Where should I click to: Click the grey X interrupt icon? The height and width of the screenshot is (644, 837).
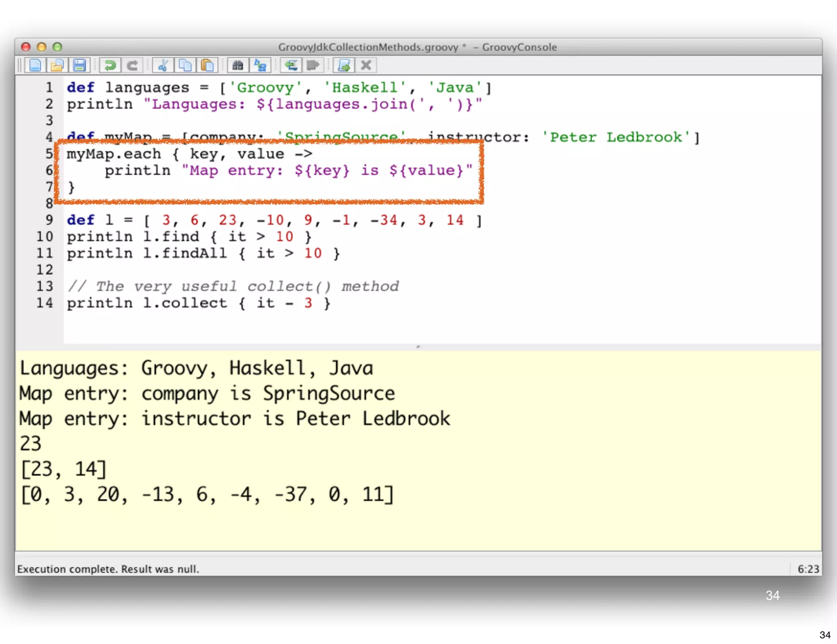pos(366,65)
